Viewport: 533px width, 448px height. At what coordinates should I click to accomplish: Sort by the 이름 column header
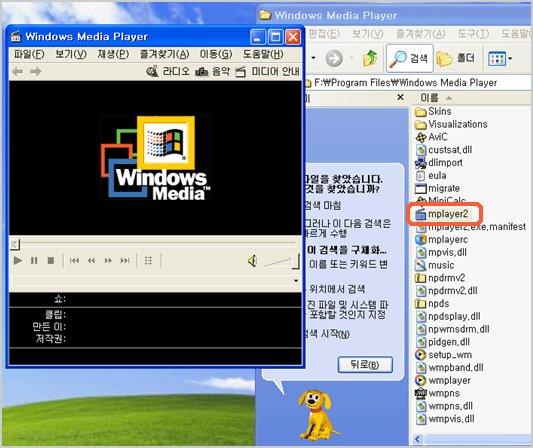(x=430, y=98)
